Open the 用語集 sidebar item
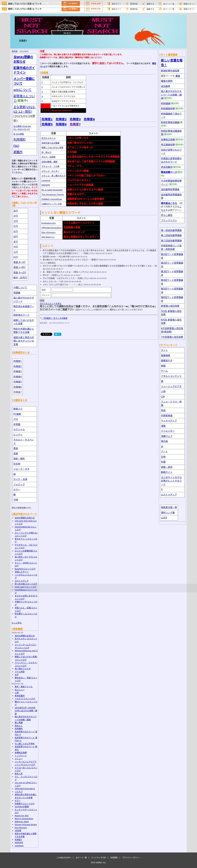 click(x=17, y=293)
